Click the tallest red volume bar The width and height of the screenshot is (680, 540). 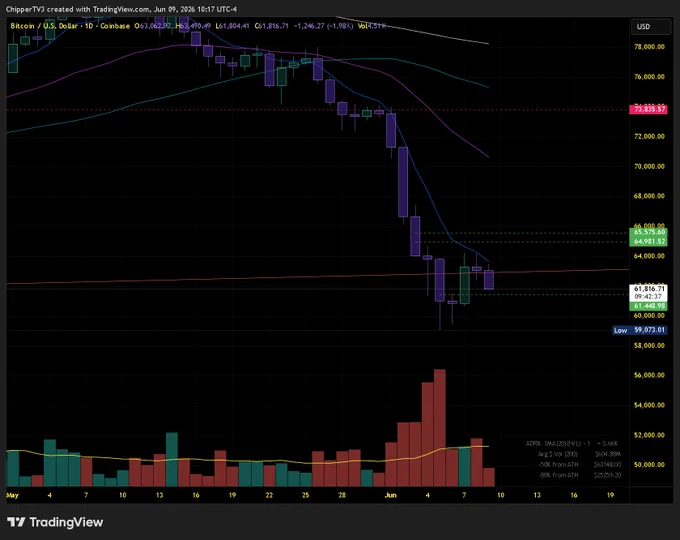coord(440,428)
